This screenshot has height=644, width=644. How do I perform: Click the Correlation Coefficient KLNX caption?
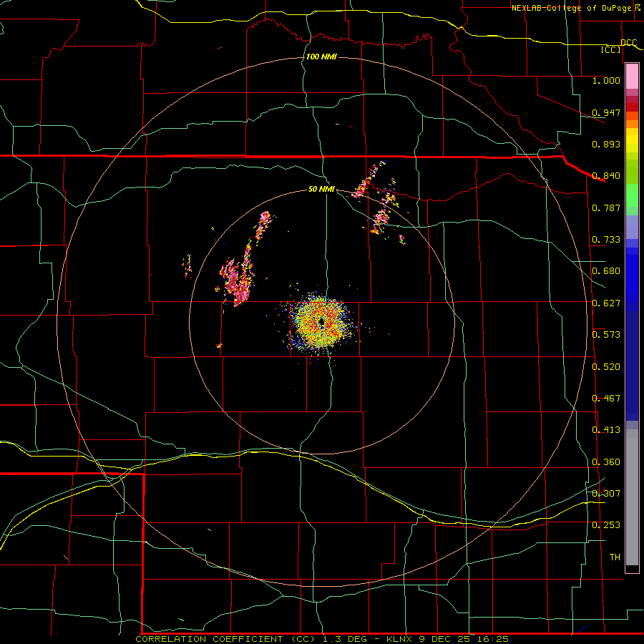pos(322,639)
